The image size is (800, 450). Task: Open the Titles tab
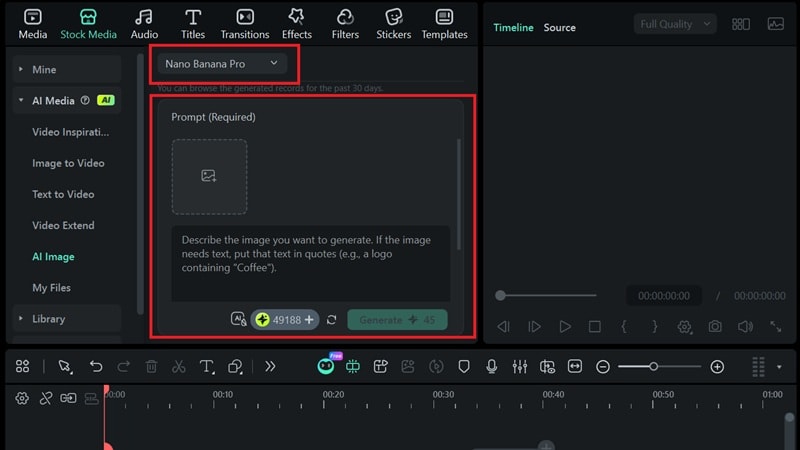pyautogui.click(x=193, y=24)
